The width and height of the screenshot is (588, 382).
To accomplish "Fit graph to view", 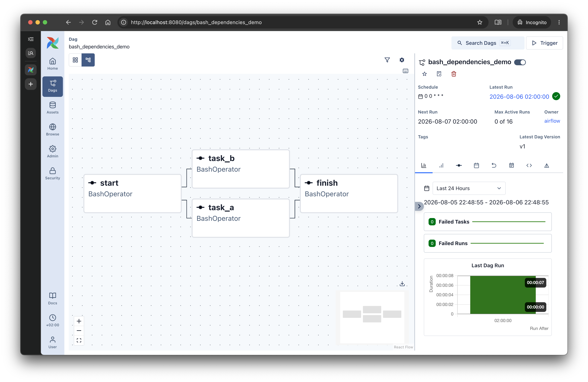I will coord(79,341).
